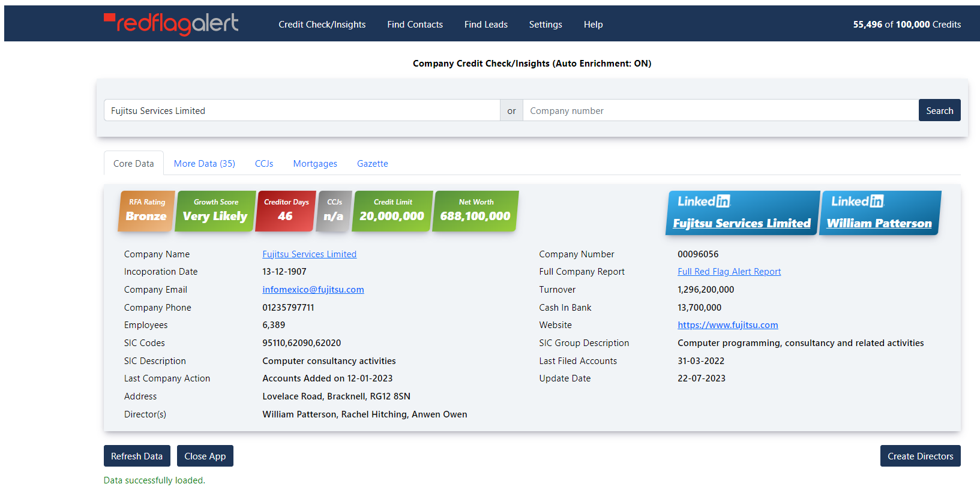Focus the Company number input field
The image size is (980, 493).
(721, 110)
